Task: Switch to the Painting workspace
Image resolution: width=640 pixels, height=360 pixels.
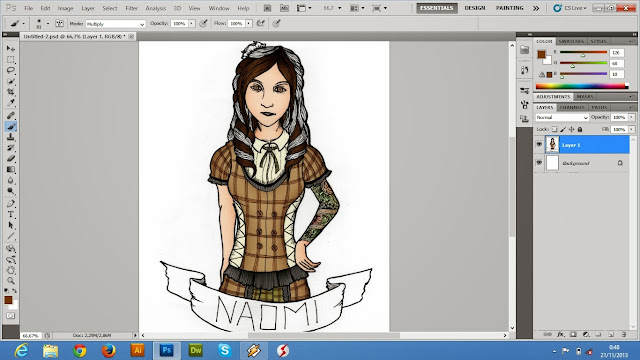Action: click(x=509, y=8)
